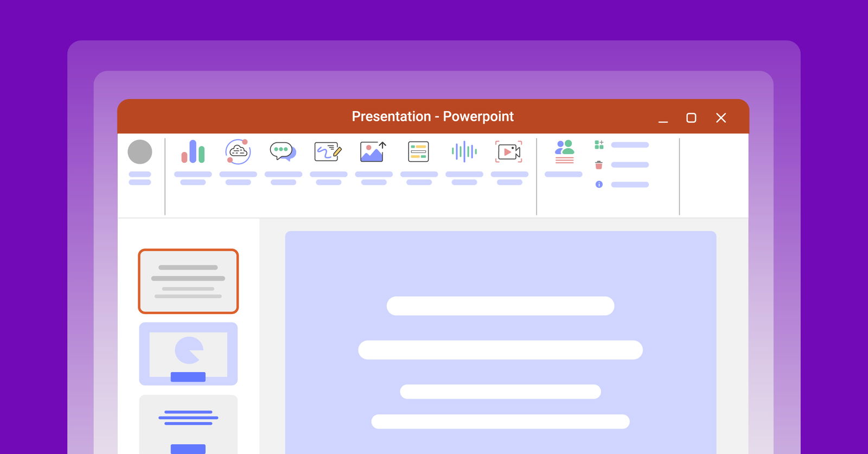Screen dimensions: 868x454
Task: Open the blue info icon
Action: [x=599, y=184]
